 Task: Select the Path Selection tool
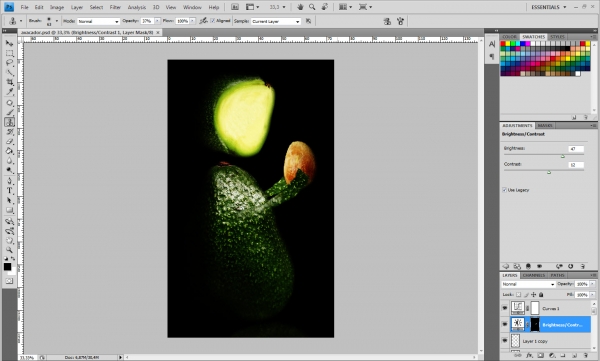coord(9,201)
